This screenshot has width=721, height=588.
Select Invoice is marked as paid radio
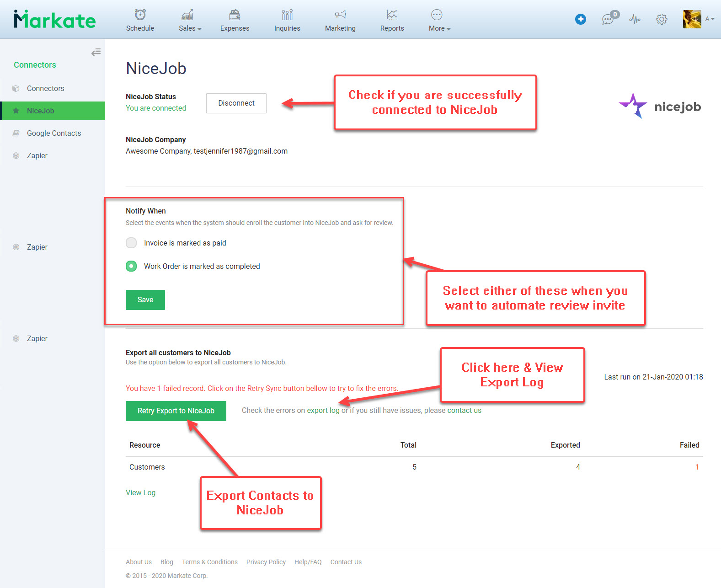(x=131, y=243)
